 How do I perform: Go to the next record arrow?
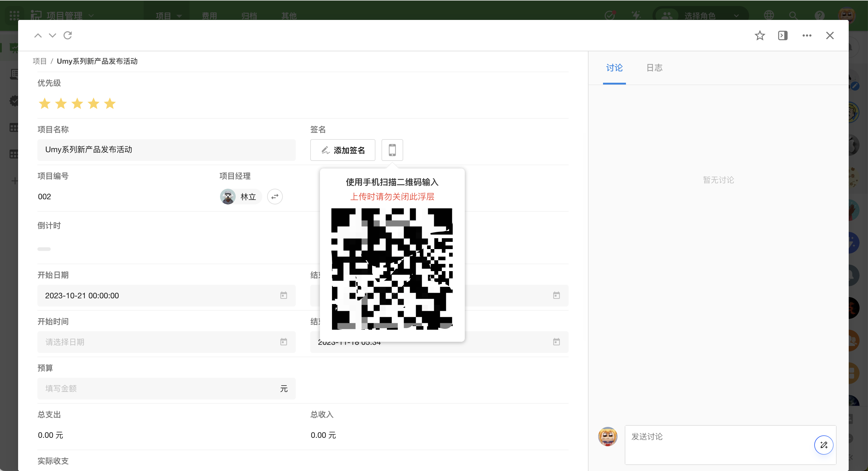point(52,35)
